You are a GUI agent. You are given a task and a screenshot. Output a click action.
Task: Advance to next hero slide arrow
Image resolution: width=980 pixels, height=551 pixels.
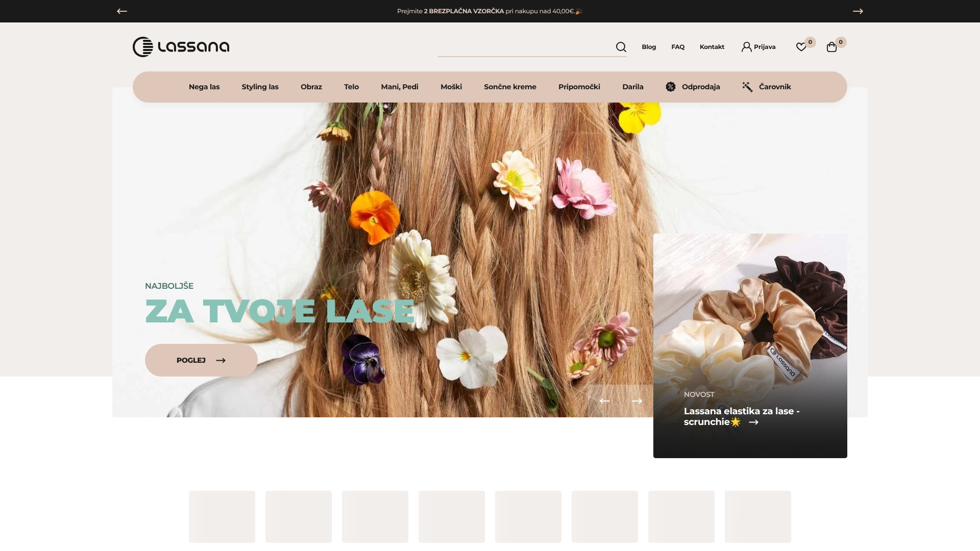[636, 401]
